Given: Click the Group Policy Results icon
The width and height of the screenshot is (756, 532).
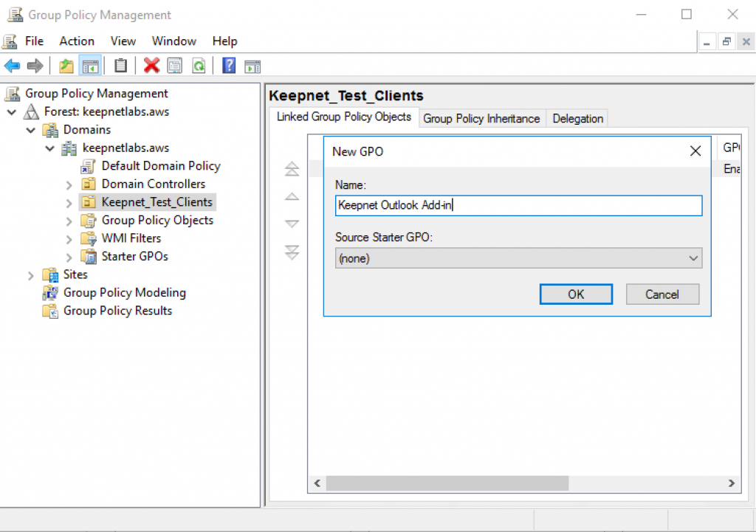Looking at the screenshot, I should [50, 311].
